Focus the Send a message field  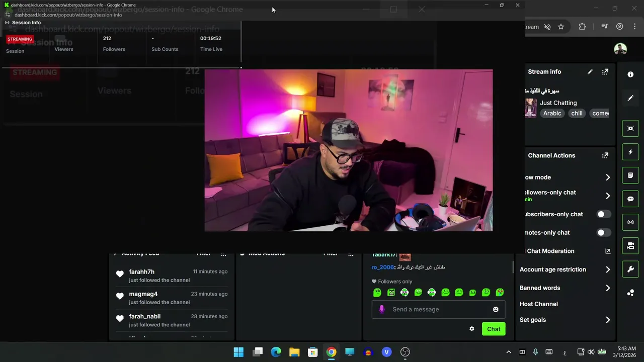coord(439,309)
